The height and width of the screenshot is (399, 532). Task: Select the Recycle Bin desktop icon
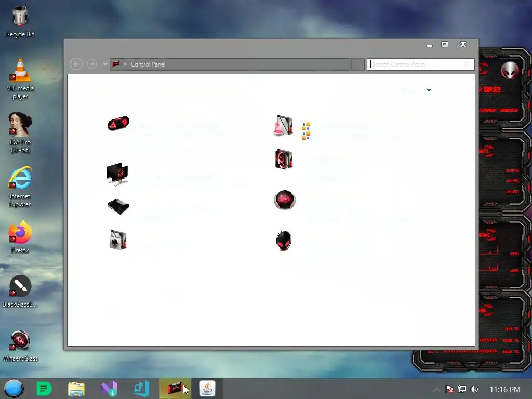point(20,22)
